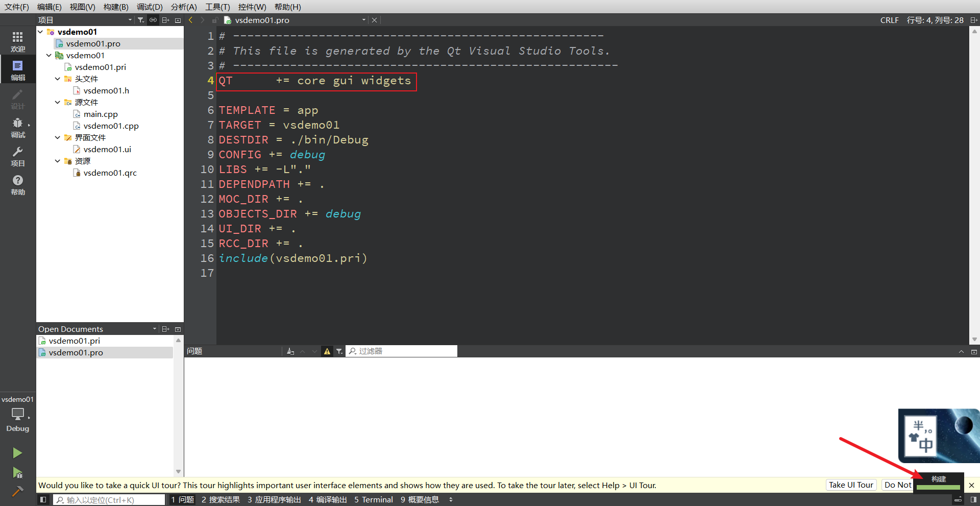Switch to 1 问题 output tab
Image resolution: width=980 pixels, height=506 pixels.
[183, 500]
